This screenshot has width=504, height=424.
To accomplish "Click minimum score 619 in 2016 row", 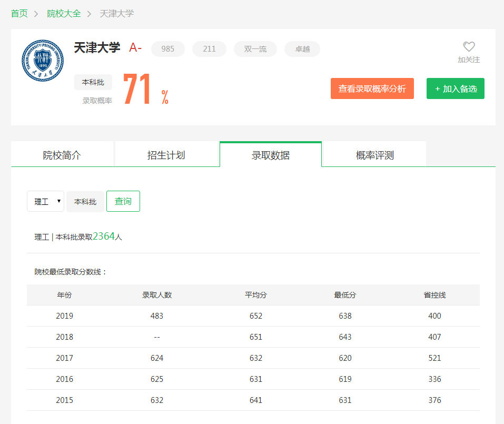I will tap(345, 379).
